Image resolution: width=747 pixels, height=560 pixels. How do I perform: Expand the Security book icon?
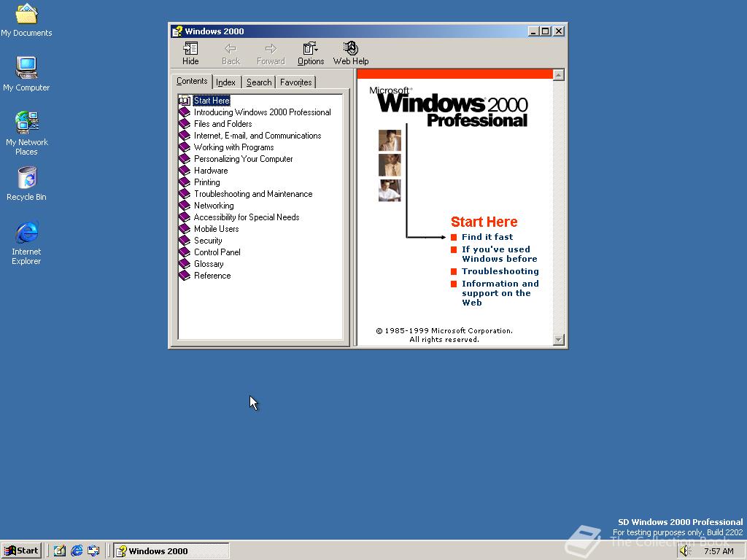pos(185,241)
